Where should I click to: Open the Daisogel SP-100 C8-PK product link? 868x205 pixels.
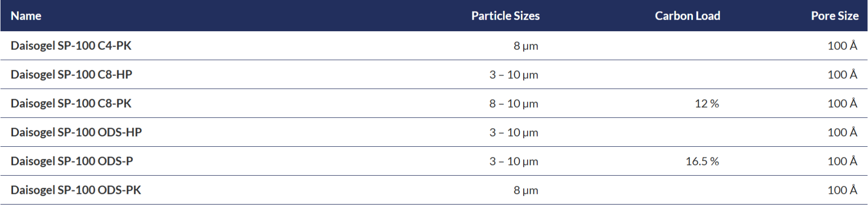click(x=71, y=103)
